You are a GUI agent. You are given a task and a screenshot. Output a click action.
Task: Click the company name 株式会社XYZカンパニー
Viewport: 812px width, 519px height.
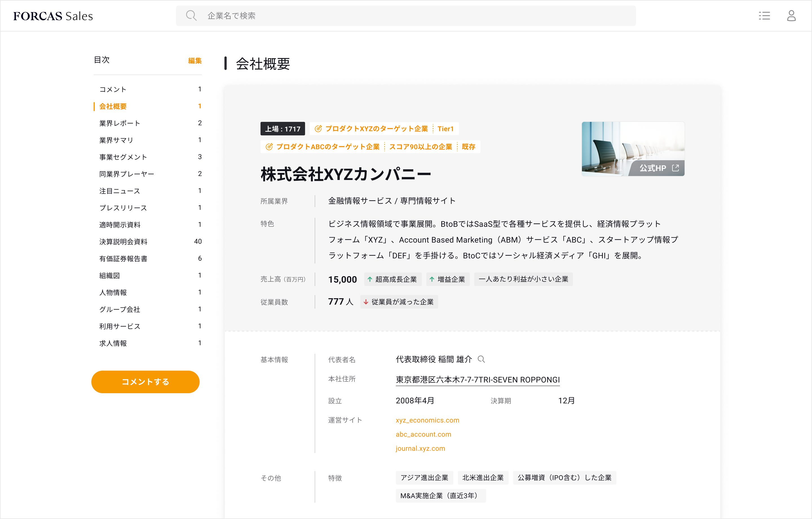coord(346,175)
